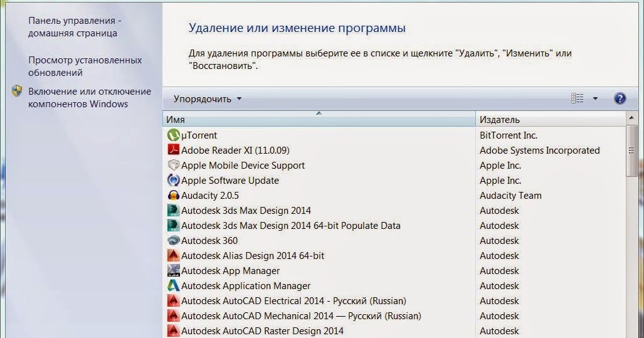
Task: Click Autodesk publisher in the Alias Design row
Action: click(x=499, y=255)
